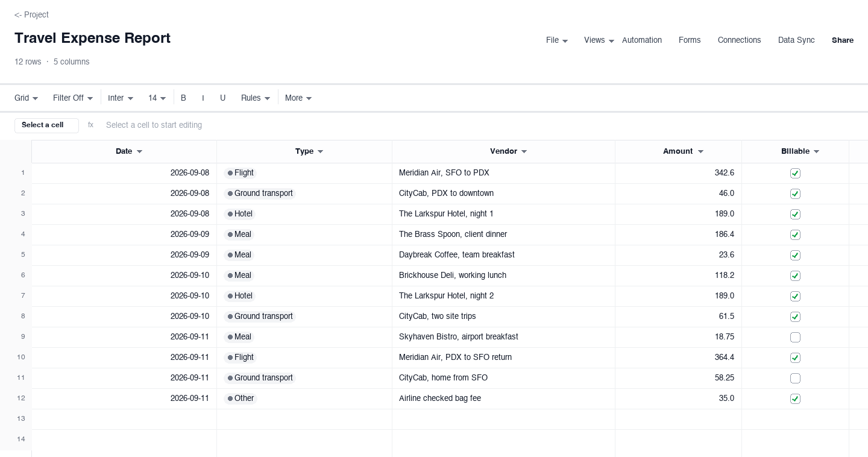Select vendor cell 'Daybreak Coffee, team breakfast'
Screen dimensions: 868x457
point(503,255)
